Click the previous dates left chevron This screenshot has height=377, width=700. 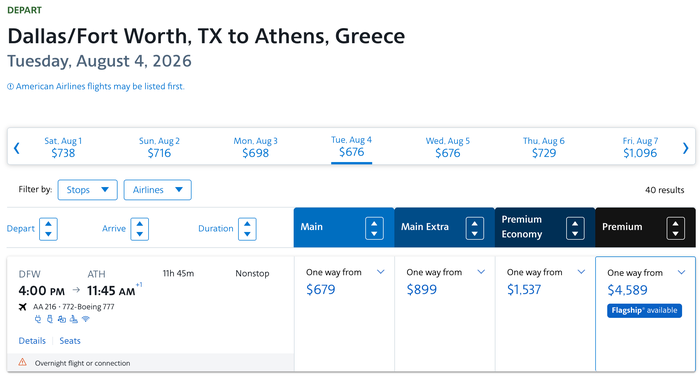click(x=17, y=148)
